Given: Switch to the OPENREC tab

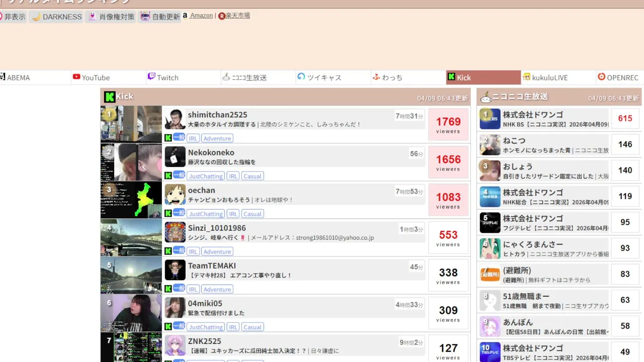Looking at the screenshot, I should coord(620,77).
